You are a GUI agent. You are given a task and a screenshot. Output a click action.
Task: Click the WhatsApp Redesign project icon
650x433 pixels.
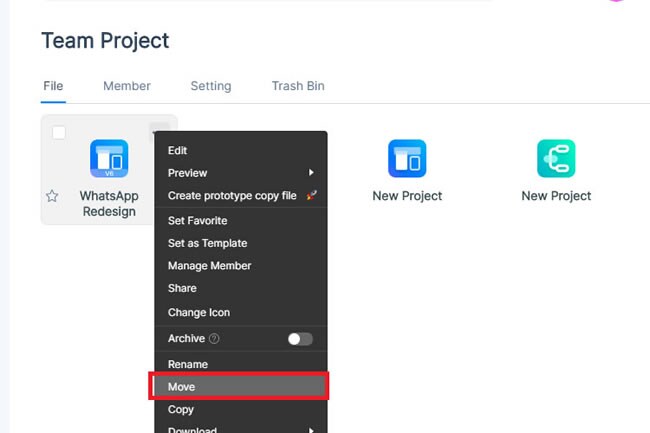click(109, 158)
